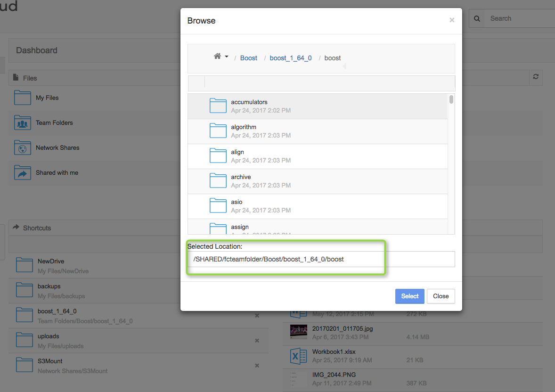Open the archive folder icon
Image resolution: width=555 pixels, height=392 pixels.
pos(218,180)
